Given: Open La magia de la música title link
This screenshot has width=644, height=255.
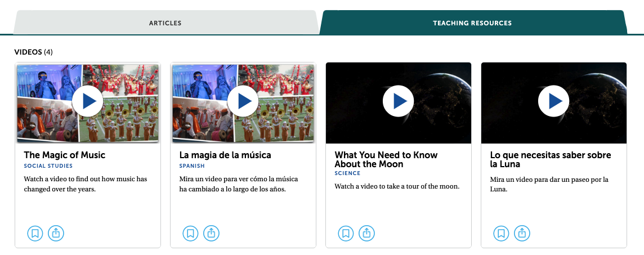Looking at the screenshot, I should (225, 155).
